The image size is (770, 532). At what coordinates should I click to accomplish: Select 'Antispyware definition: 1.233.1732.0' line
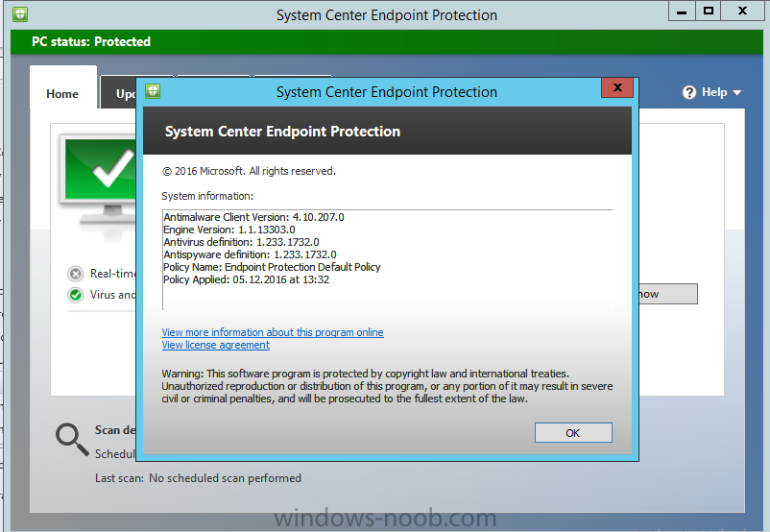point(250,254)
